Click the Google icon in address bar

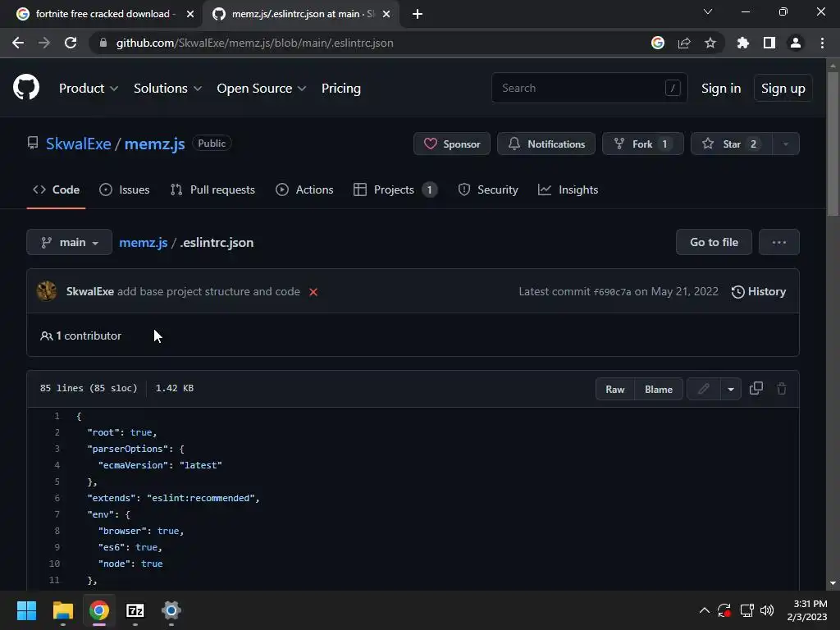[658, 43]
